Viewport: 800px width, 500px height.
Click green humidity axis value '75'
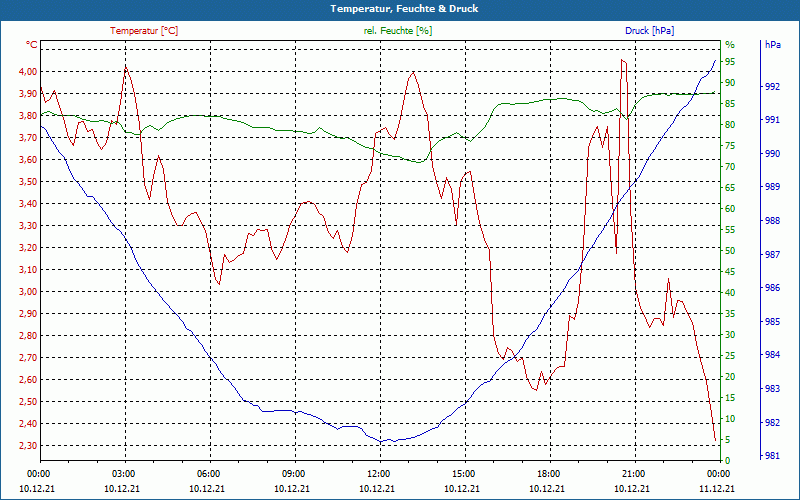[730, 146]
